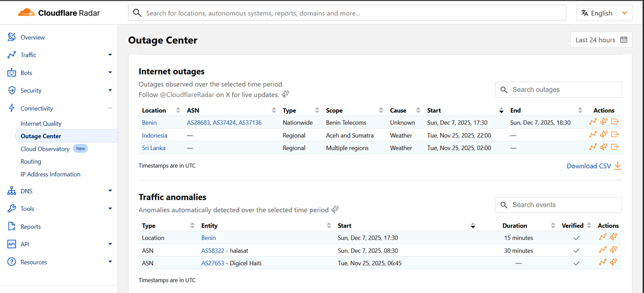
Task: Open the chart icon in Benin outage row
Action: point(593,122)
